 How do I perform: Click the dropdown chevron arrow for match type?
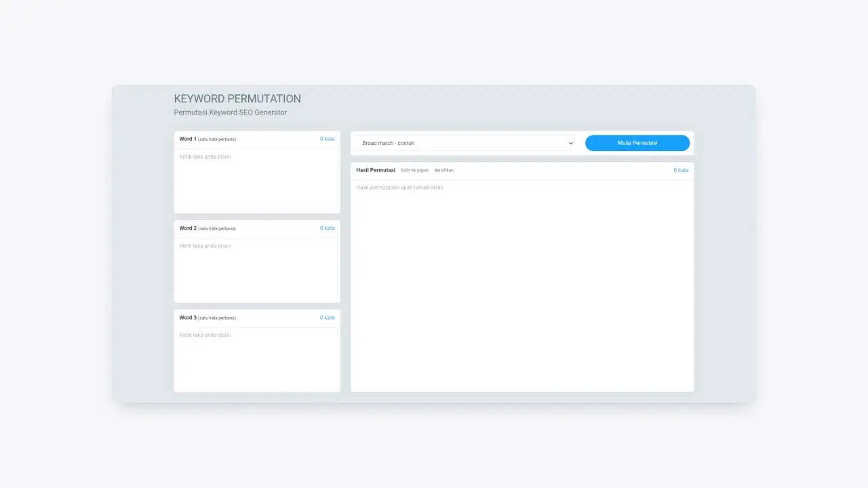pyautogui.click(x=570, y=144)
